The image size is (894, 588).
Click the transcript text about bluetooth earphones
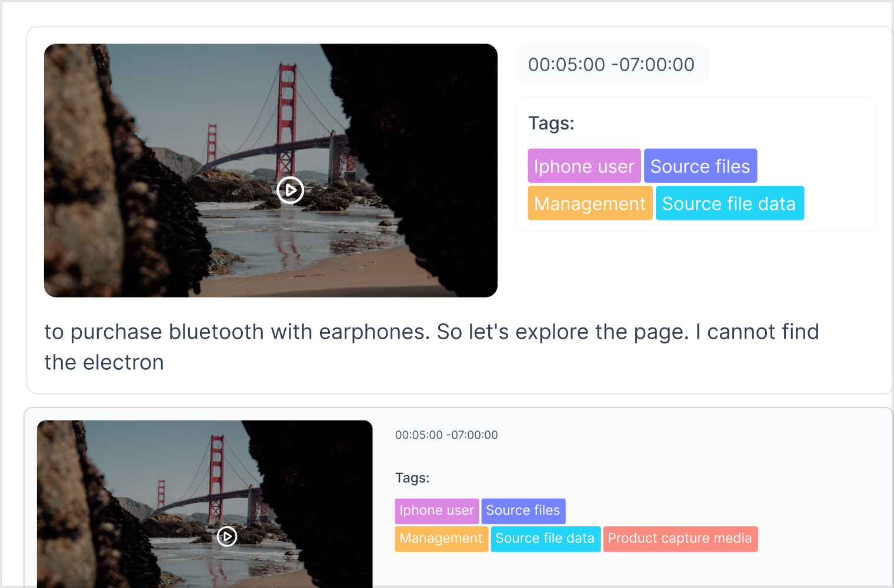(432, 347)
